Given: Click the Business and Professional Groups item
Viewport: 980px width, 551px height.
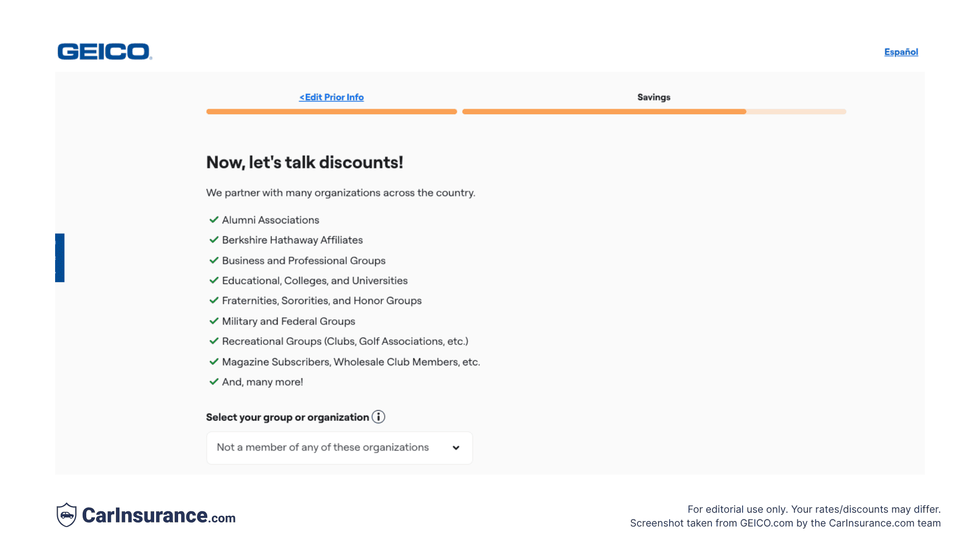Looking at the screenshot, I should point(304,260).
